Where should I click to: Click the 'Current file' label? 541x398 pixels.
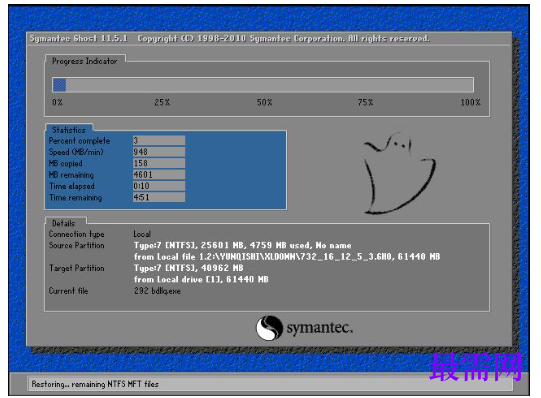click(x=68, y=291)
